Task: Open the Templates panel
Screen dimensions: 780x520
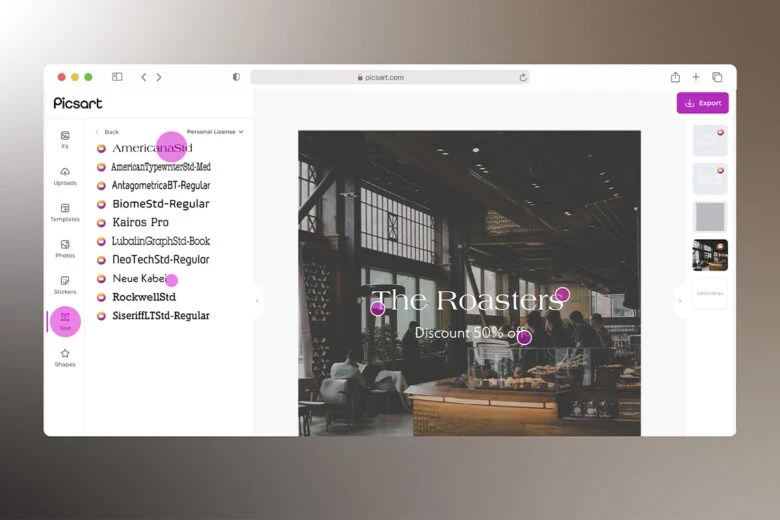Action: [65, 212]
